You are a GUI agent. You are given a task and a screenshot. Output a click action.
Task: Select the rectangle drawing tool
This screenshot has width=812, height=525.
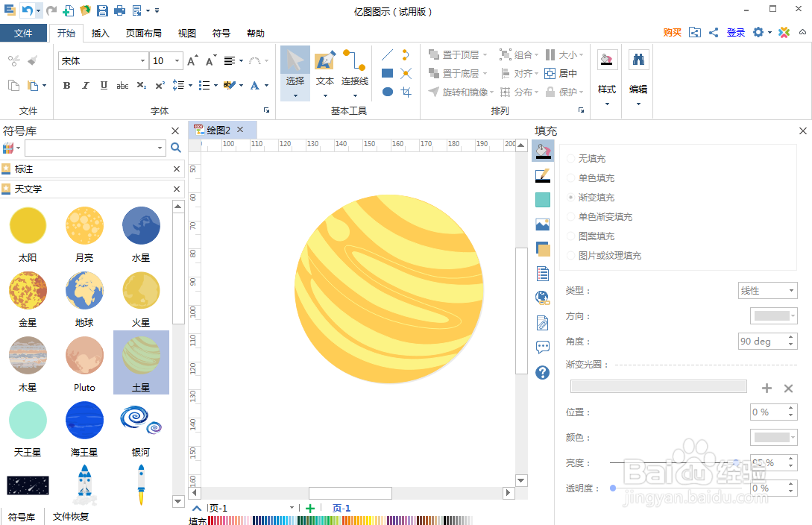coord(388,73)
